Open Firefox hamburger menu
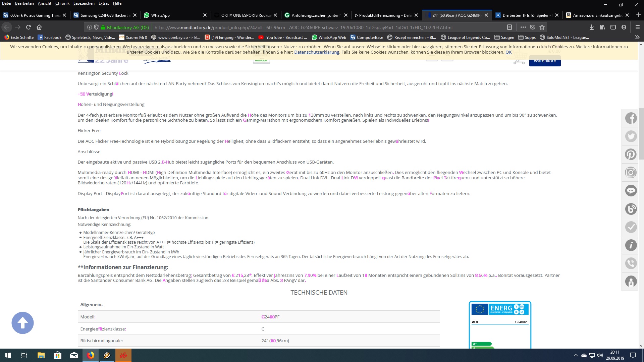The image size is (644, 362). click(637, 27)
